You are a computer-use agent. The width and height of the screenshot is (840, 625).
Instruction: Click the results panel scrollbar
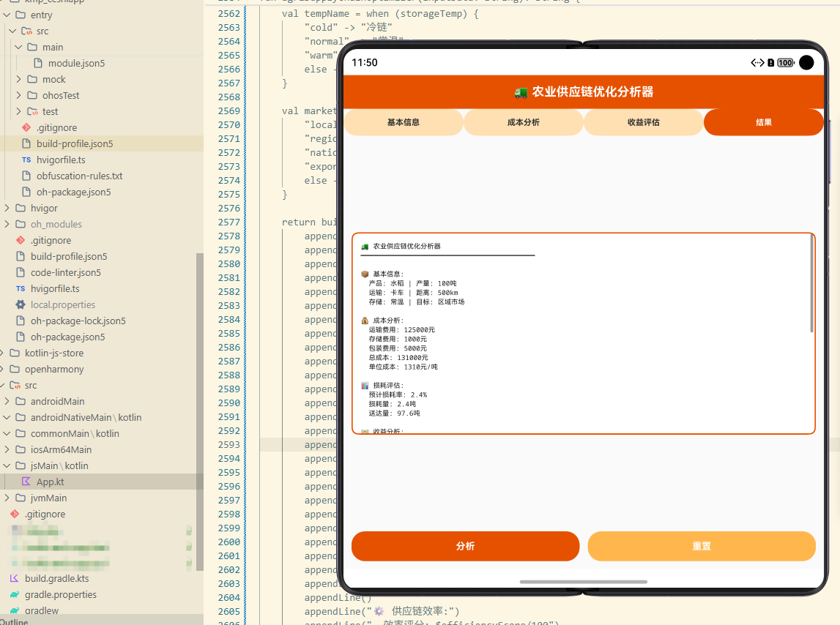click(x=811, y=284)
